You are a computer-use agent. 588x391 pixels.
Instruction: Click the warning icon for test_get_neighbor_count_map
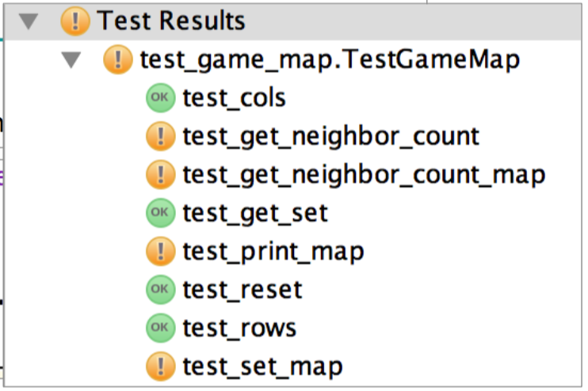(161, 174)
